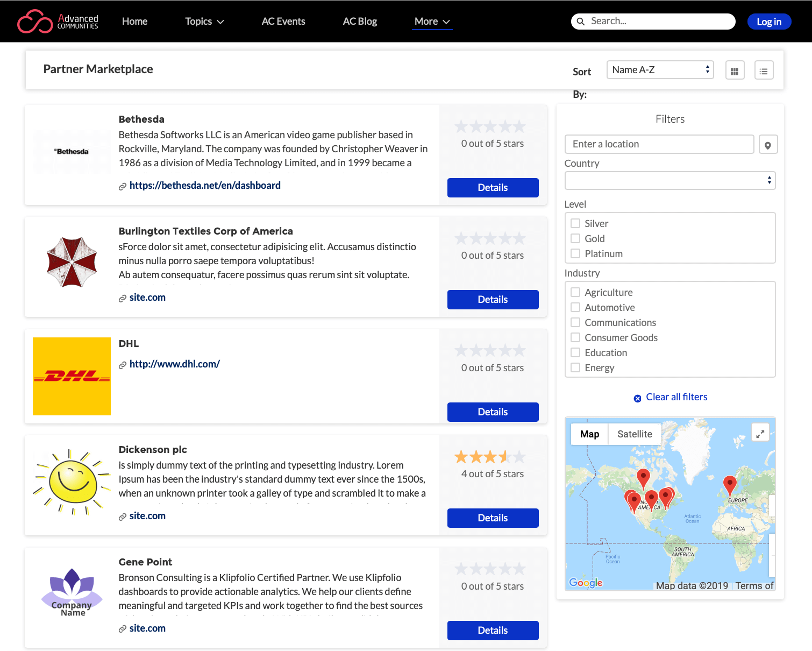Check the Platinum level checkbox
This screenshot has height=651, width=812.
pyautogui.click(x=575, y=253)
